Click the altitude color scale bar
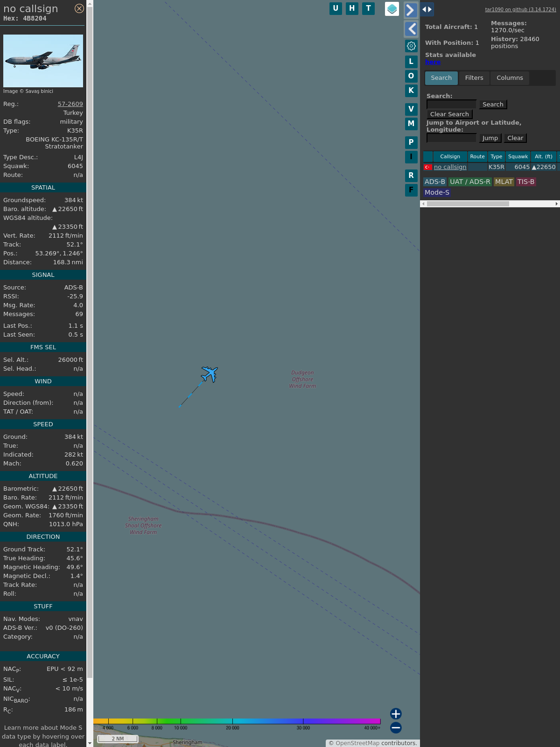 point(237,721)
